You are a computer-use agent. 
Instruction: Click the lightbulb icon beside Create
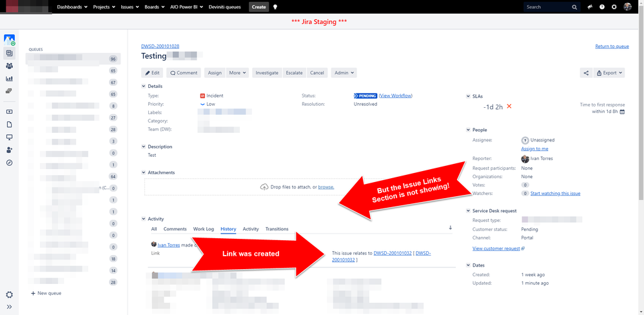coord(275,7)
